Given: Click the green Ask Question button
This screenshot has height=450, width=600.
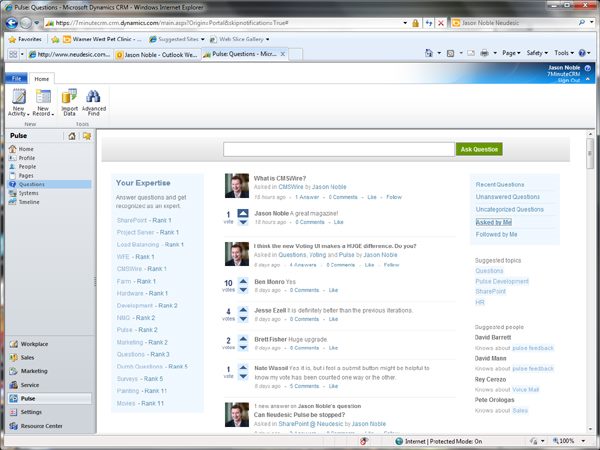Looking at the screenshot, I should tap(479, 149).
